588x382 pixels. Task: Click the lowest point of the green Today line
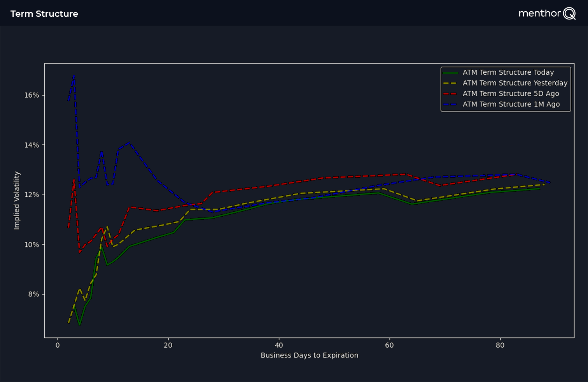[79, 325]
